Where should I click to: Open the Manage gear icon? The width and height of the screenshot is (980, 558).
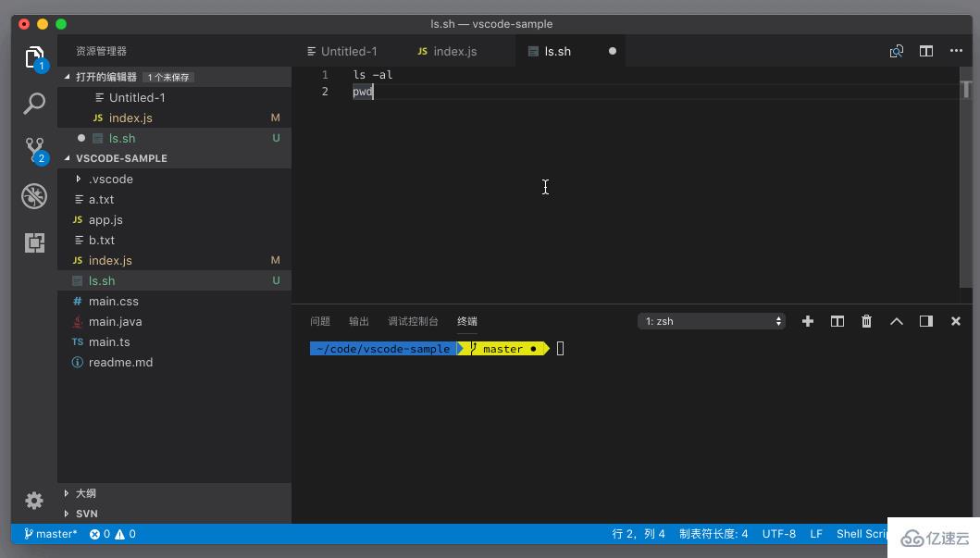pyautogui.click(x=34, y=500)
